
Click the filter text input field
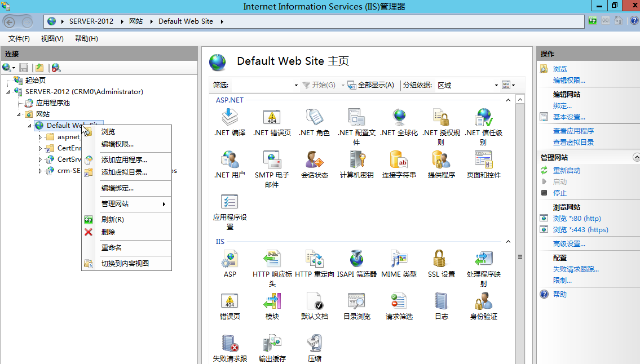click(262, 85)
